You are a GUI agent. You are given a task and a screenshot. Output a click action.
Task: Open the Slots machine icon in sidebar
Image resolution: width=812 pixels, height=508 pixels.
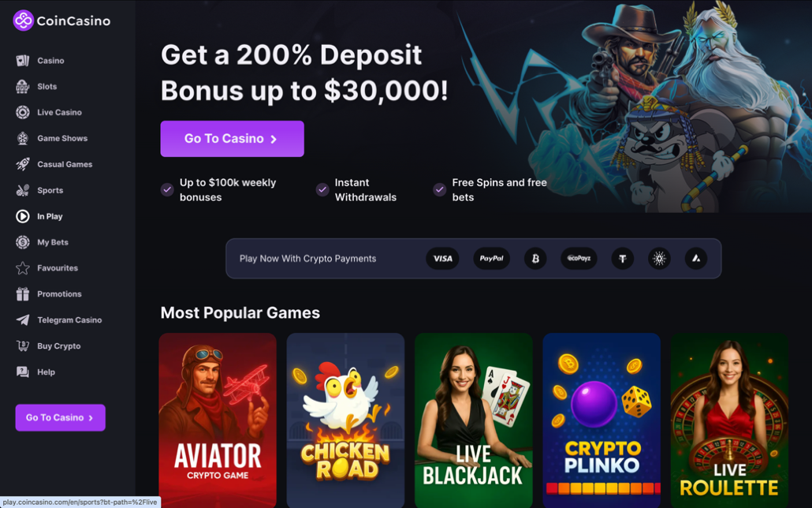(x=22, y=87)
